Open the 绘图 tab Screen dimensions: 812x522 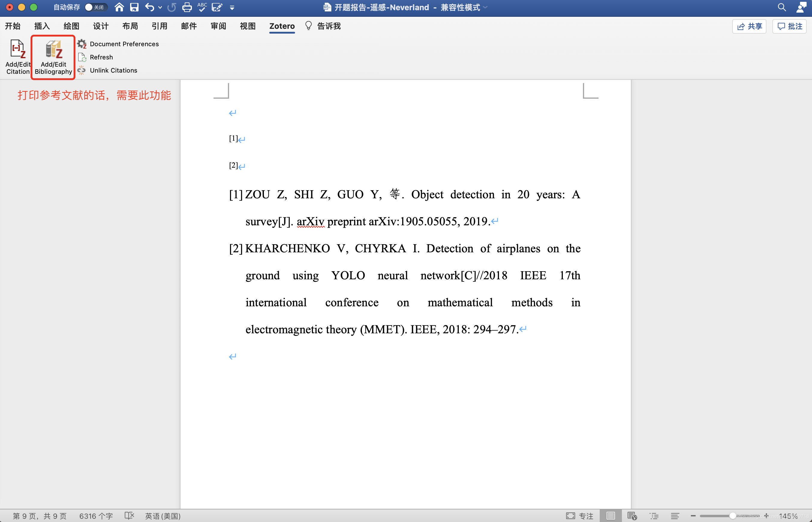71,26
